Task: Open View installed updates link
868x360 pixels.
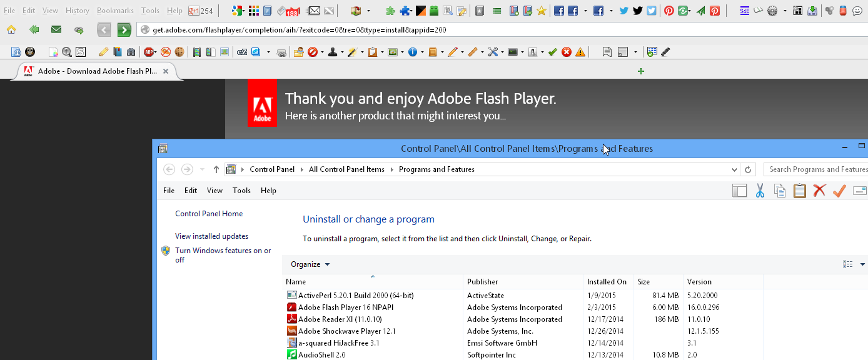Action: pos(211,236)
